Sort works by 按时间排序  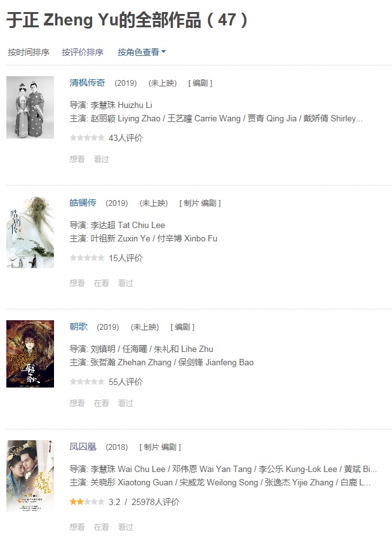point(29,52)
